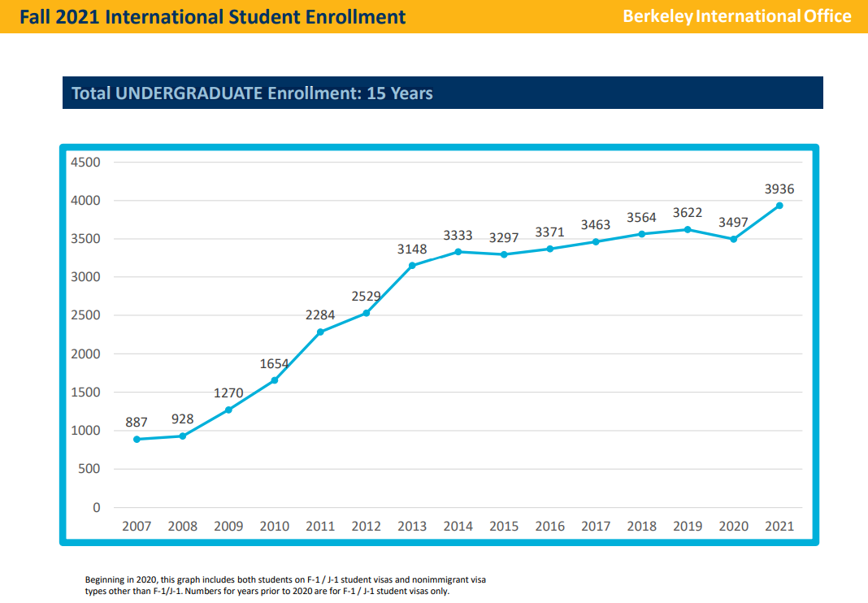Image resolution: width=868 pixels, height=603 pixels.
Task: Click the 2010 data label 1654
Action: coord(274,364)
